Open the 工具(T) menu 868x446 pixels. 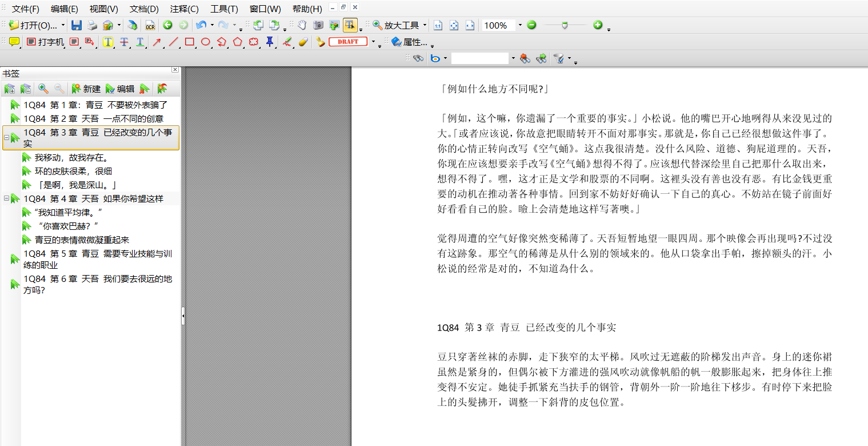coord(224,9)
